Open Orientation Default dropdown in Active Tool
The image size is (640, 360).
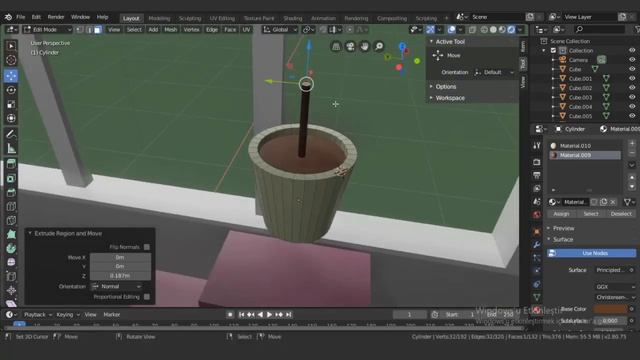(494, 72)
